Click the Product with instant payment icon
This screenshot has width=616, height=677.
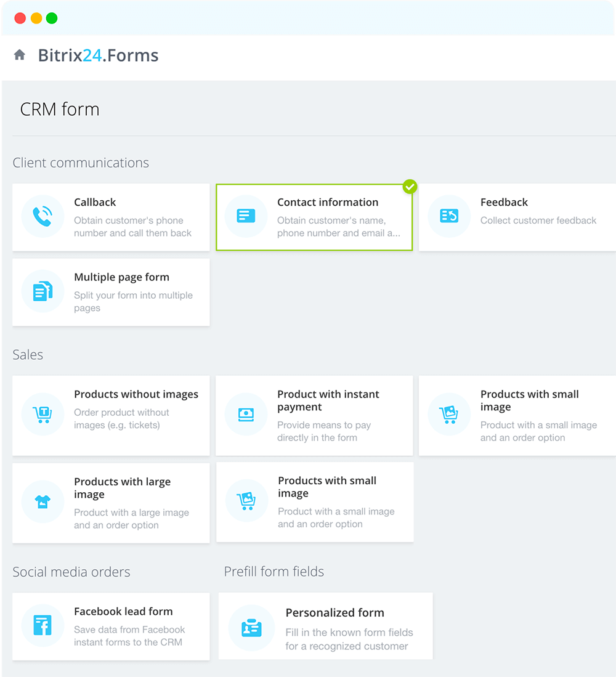point(245,415)
